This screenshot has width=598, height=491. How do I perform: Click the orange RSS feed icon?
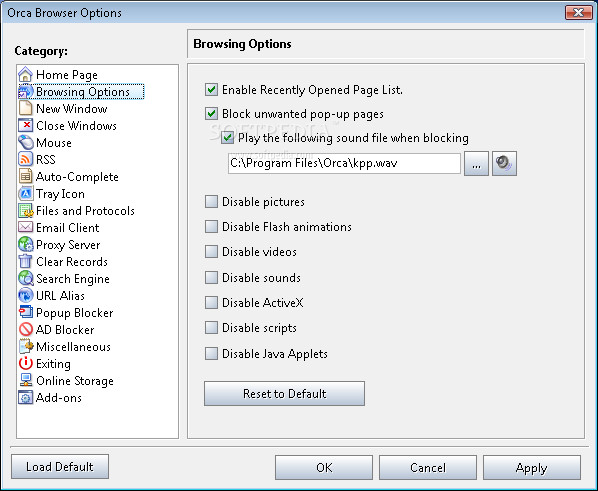click(26, 159)
